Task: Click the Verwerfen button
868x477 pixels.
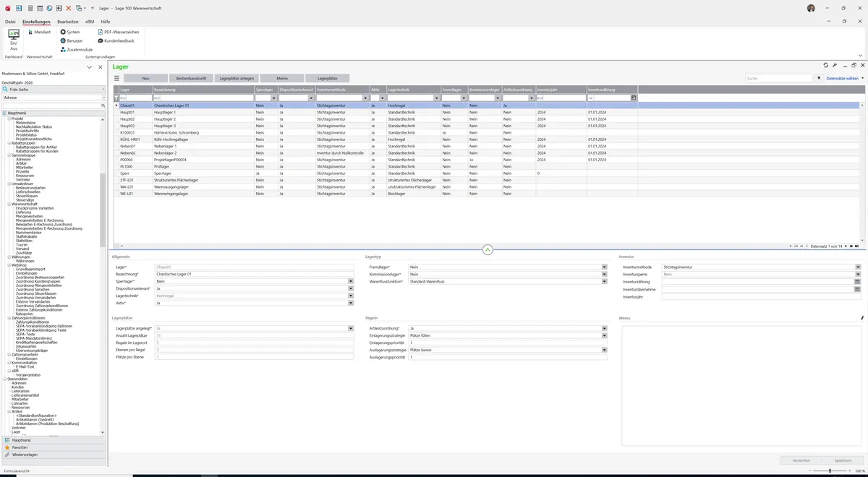Action: pyautogui.click(x=801, y=460)
